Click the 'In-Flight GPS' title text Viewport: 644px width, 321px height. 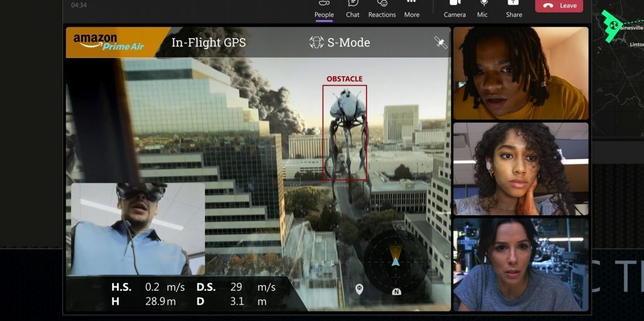(x=209, y=42)
